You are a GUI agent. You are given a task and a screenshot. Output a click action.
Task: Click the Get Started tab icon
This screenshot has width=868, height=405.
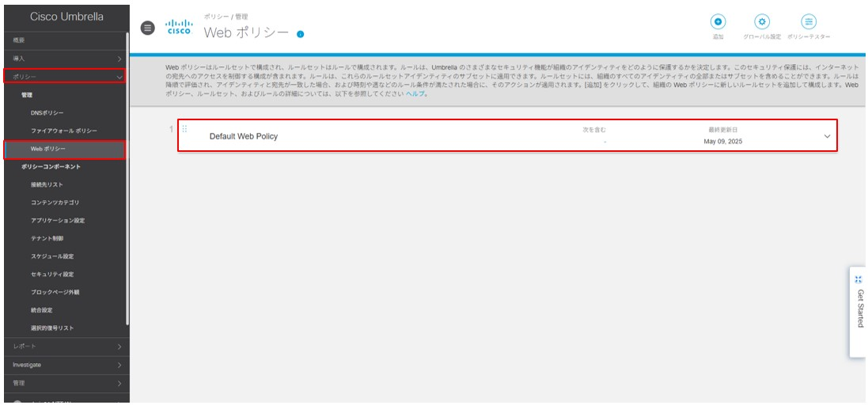859,279
